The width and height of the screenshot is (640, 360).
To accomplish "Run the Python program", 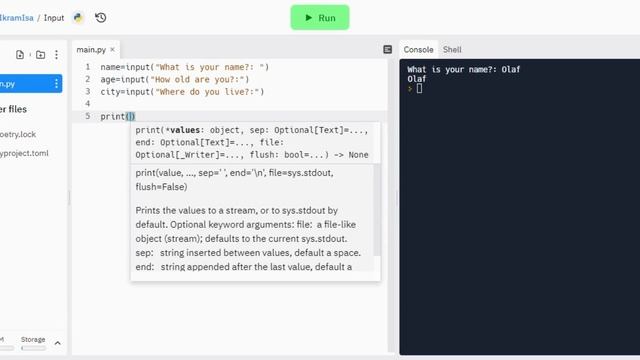I will click(320, 18).
